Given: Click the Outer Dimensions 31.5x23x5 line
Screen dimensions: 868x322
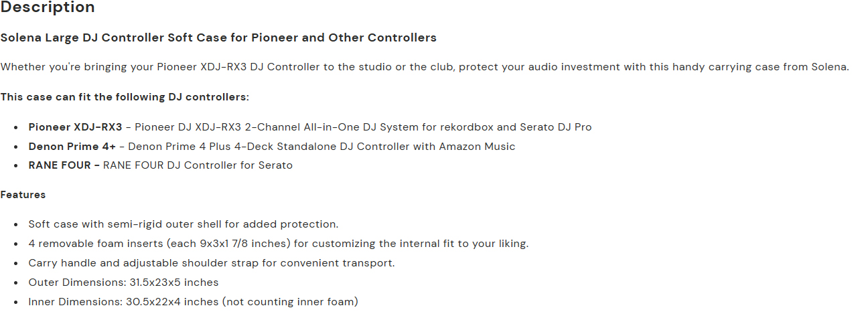Looking at the screenshot, I should point(123,283).
